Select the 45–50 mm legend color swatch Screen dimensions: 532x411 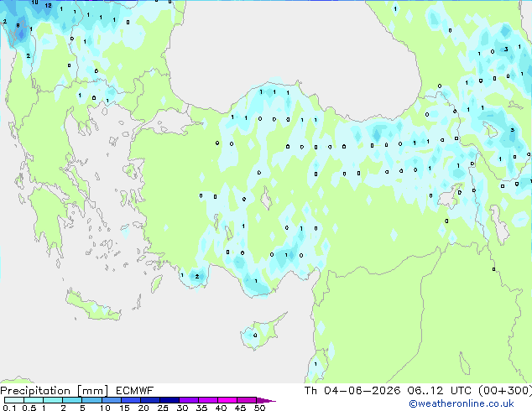pos(247,400)
